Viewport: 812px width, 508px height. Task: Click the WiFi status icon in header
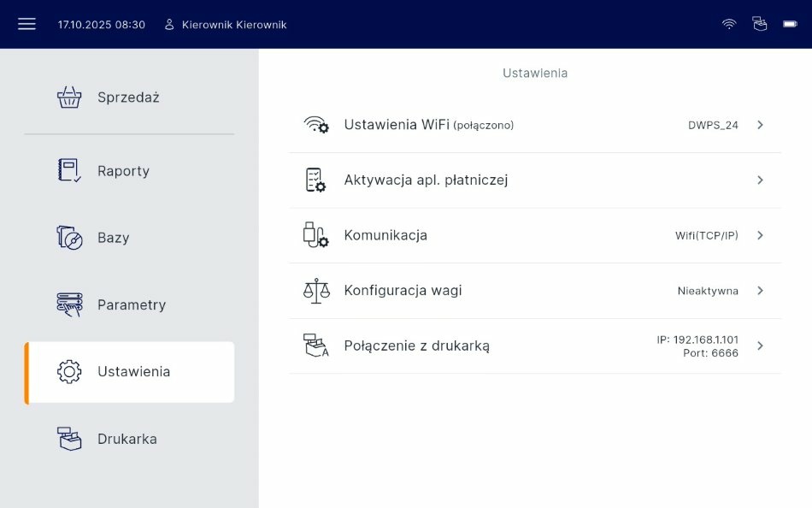[x=729, y=24]
